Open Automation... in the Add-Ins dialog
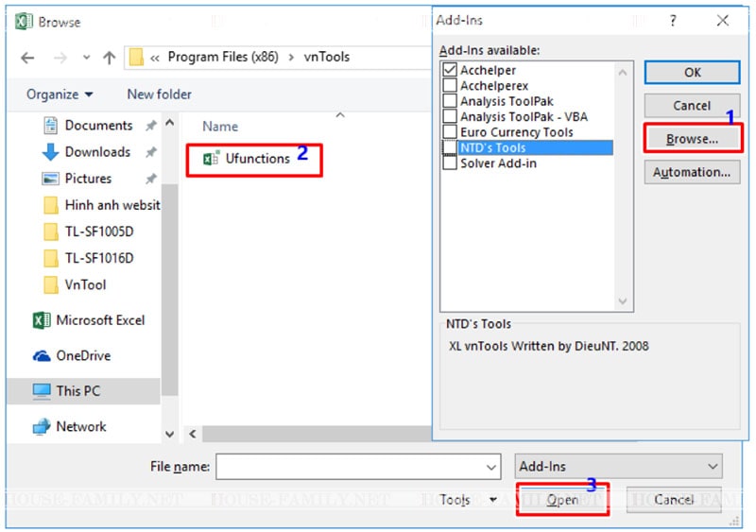756x532 pixels. [x=692, y=172]
